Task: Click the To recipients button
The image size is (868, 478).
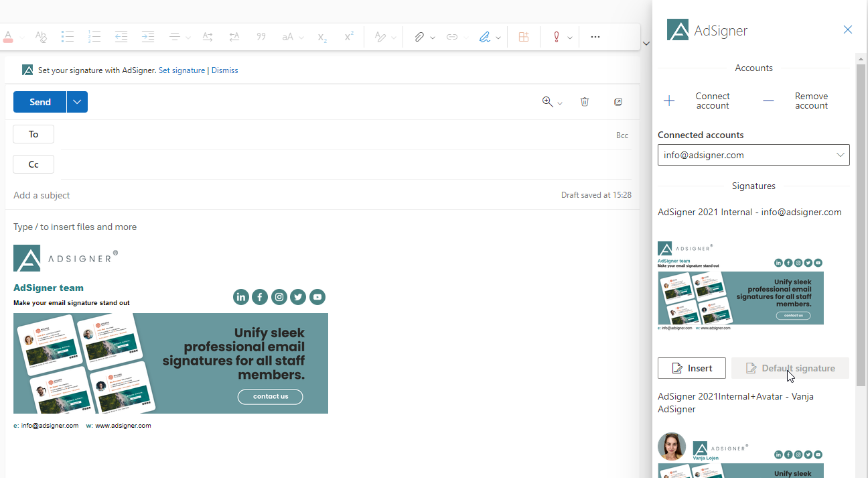Action: (x=33, y=134)
